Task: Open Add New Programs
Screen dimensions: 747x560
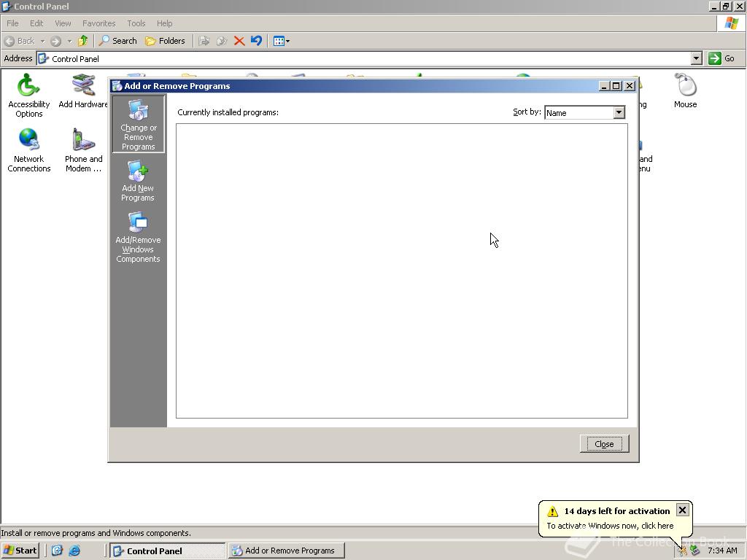Action: [x=138, y=182]
